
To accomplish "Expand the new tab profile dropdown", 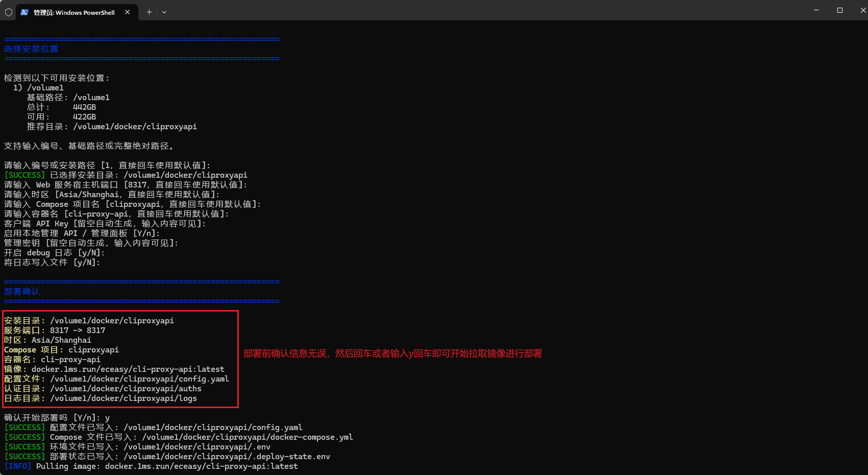I will [164, 12].
